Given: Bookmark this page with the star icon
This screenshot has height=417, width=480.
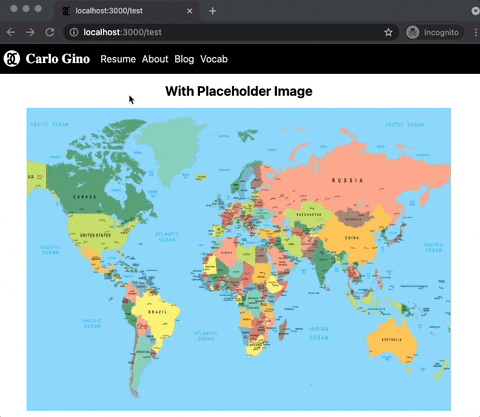Looking at the screenshot, I should click(x=388, y=32).
